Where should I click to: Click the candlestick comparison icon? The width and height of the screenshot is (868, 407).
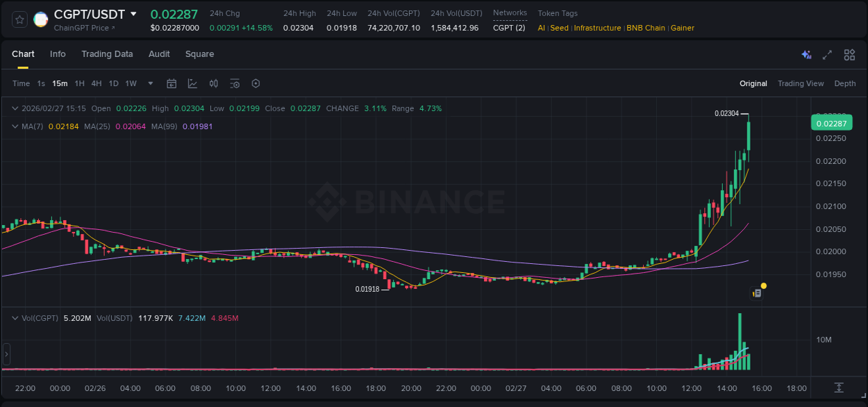pos(214,83)
